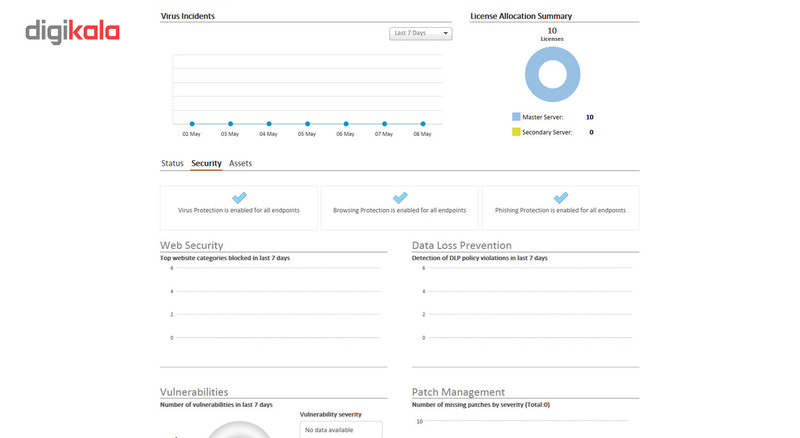This screenshot has height=438, width=800.
Task: Select the 06 May data point
Action: (346, 124)
